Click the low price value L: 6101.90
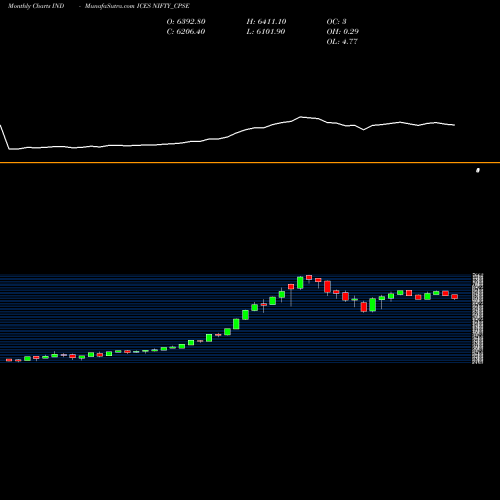This screenshot has width=500, height=500. tap(266, 32)
